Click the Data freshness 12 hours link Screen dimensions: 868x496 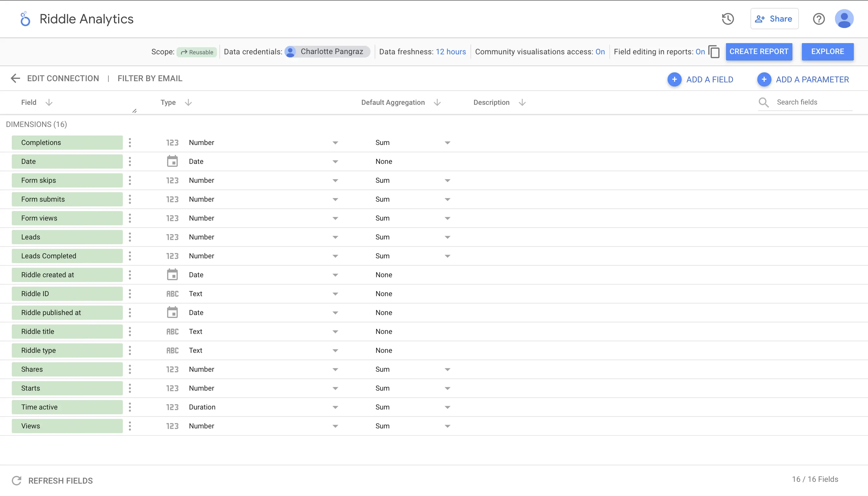pyautogui.click(x=451, y=52)
